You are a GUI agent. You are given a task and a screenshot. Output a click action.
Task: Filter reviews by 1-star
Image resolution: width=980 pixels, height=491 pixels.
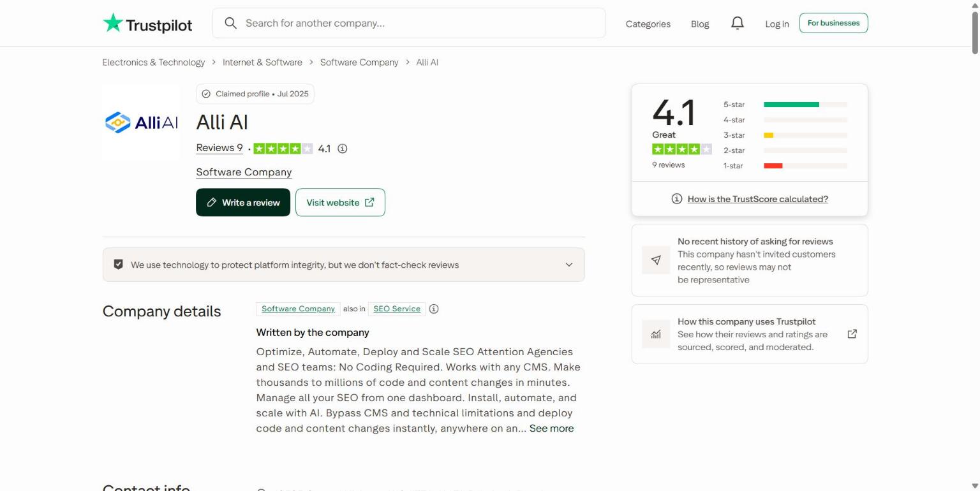pyautogui.click(x=785, y=166)
